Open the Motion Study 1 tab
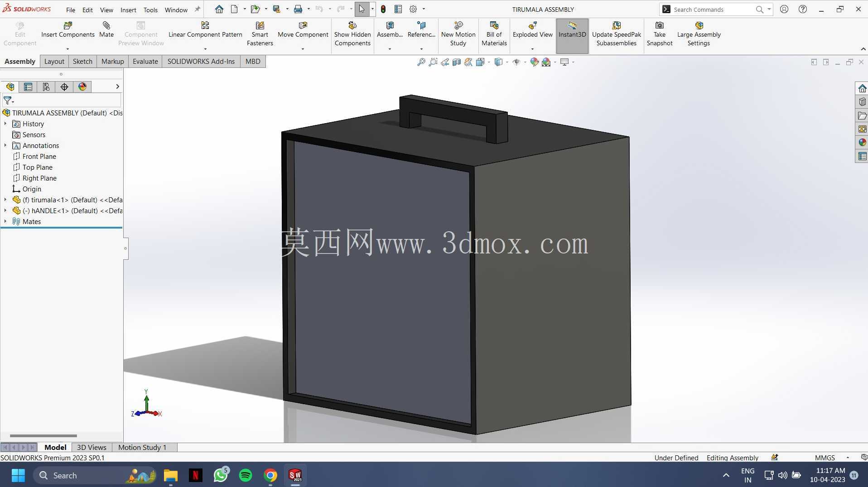The image size is (868, 487). [x=142, y=447]
